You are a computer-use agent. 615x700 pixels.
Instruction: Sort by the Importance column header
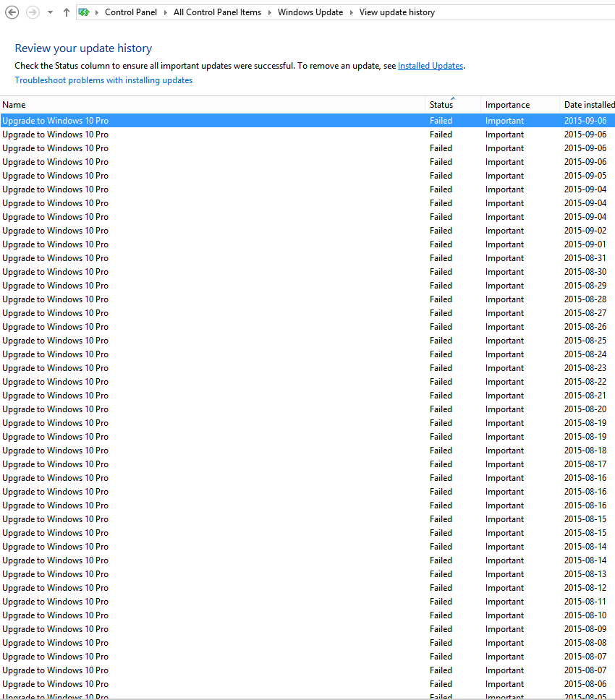(520, 105)
